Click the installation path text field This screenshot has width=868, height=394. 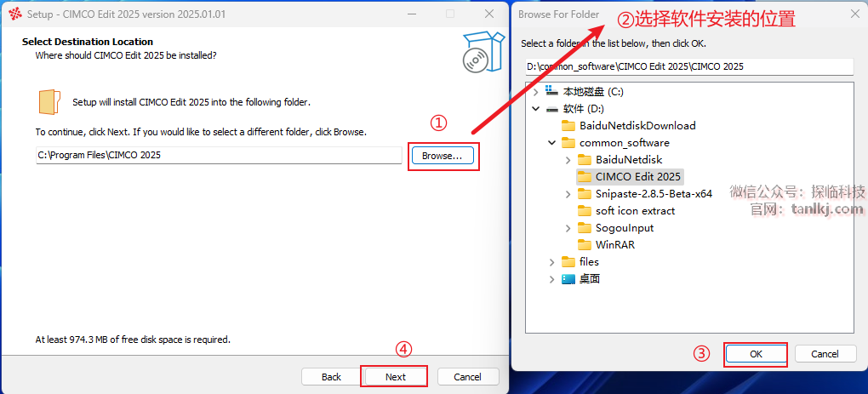click(x=218, y=155)
